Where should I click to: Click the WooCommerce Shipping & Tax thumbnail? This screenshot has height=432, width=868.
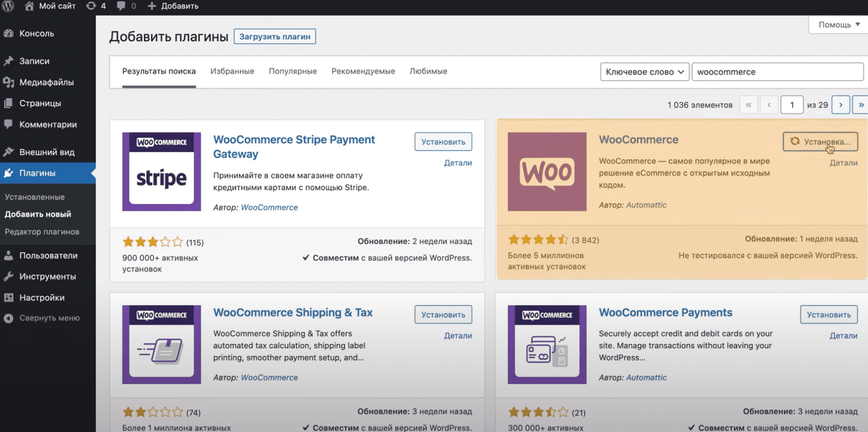tap(162, 344)
